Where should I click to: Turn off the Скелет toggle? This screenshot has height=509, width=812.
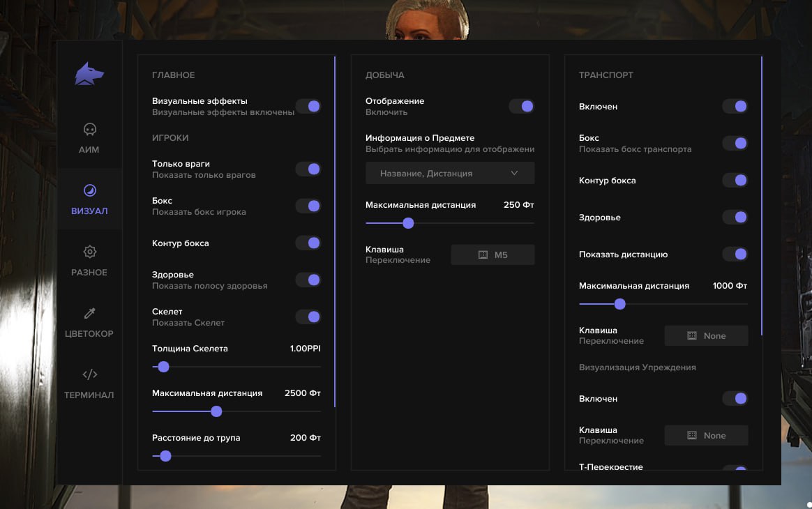coord(308,317)
